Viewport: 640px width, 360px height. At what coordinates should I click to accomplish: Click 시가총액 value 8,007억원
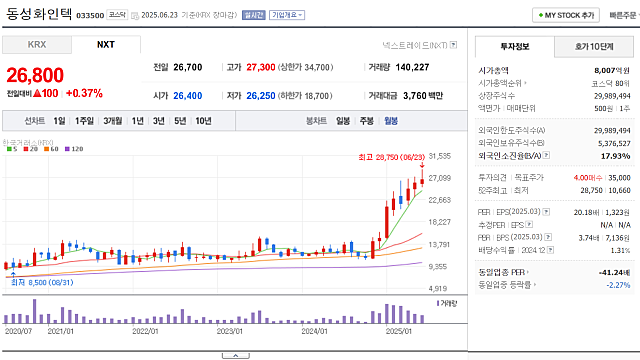(x=612, y=71)
